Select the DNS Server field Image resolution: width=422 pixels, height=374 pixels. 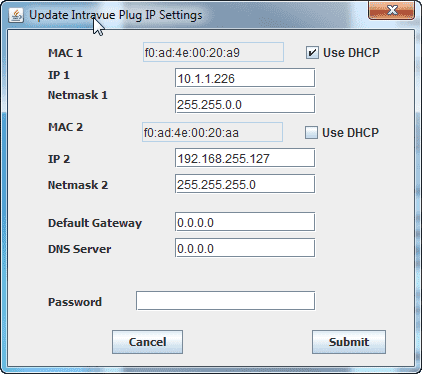(x=245, y=248)
